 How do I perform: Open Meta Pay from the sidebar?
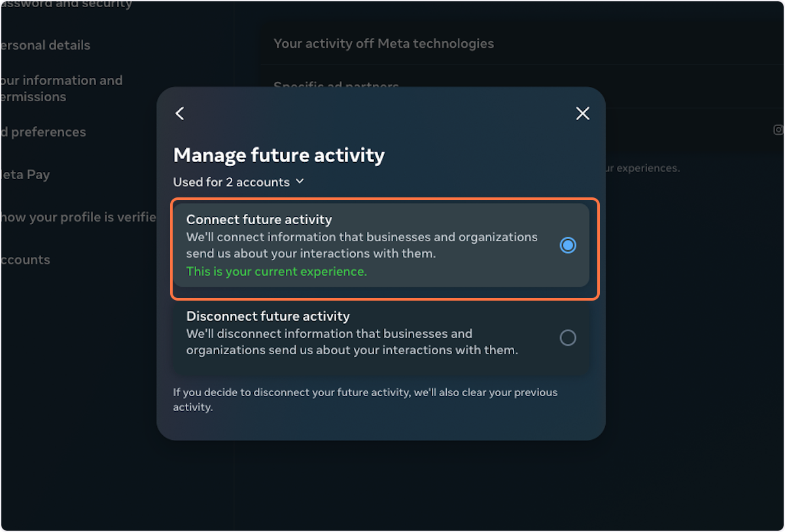25,175
